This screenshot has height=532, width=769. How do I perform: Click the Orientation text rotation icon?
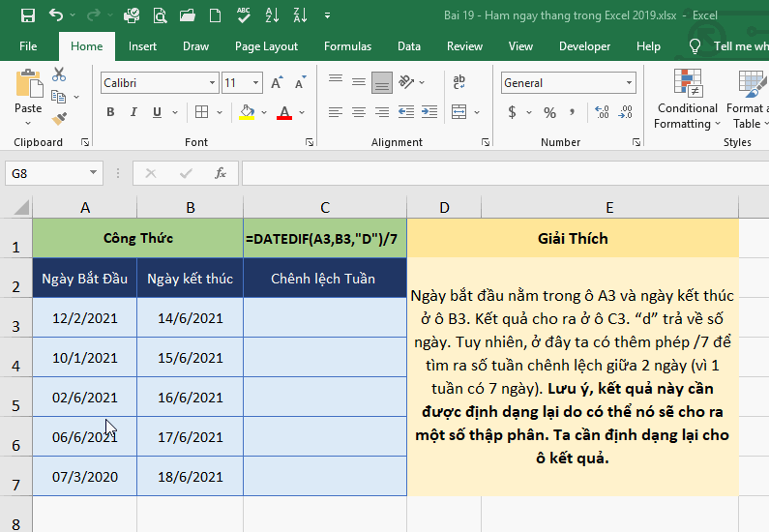pyautogui.click(x=406, y=82)
